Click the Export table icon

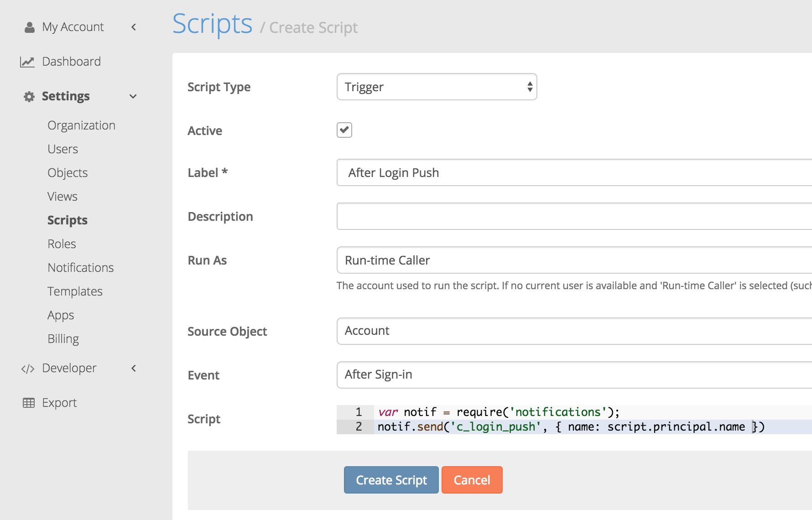29,403
